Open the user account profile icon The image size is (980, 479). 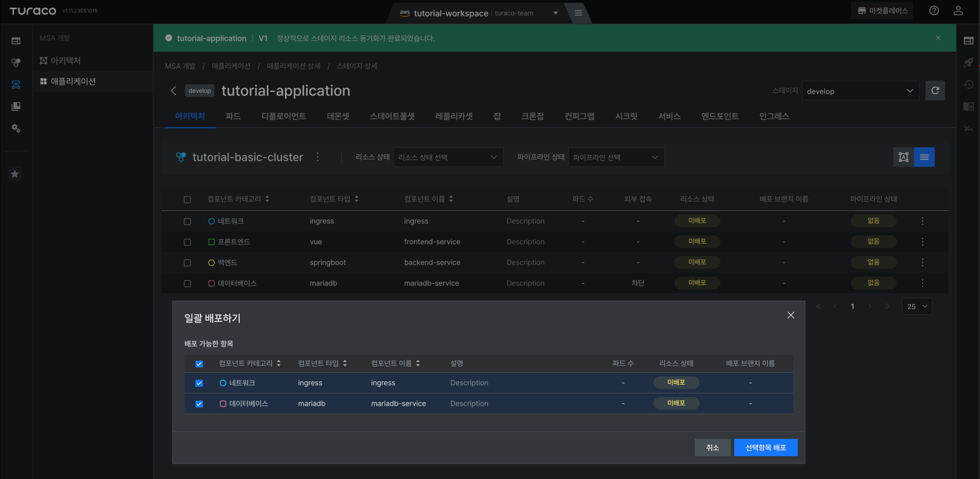958,11
